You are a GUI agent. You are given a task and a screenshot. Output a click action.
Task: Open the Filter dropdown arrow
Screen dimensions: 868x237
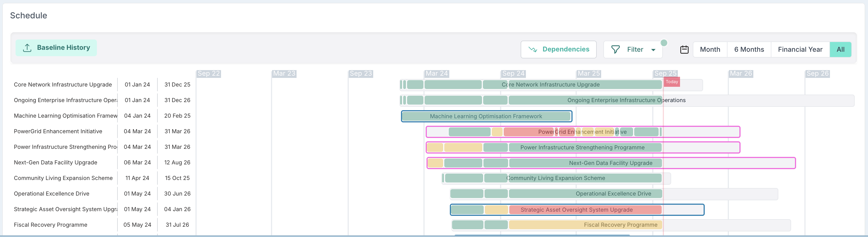coord(653,50)
